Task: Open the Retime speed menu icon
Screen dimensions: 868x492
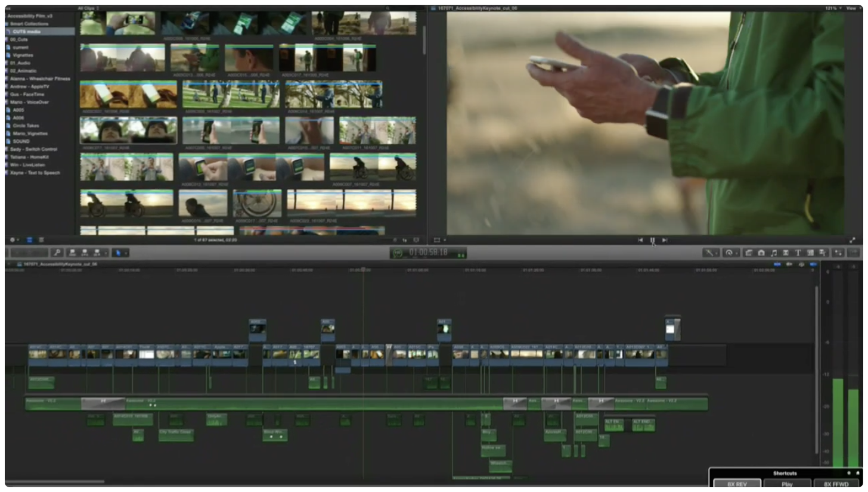Action: [x=728, y=253]
